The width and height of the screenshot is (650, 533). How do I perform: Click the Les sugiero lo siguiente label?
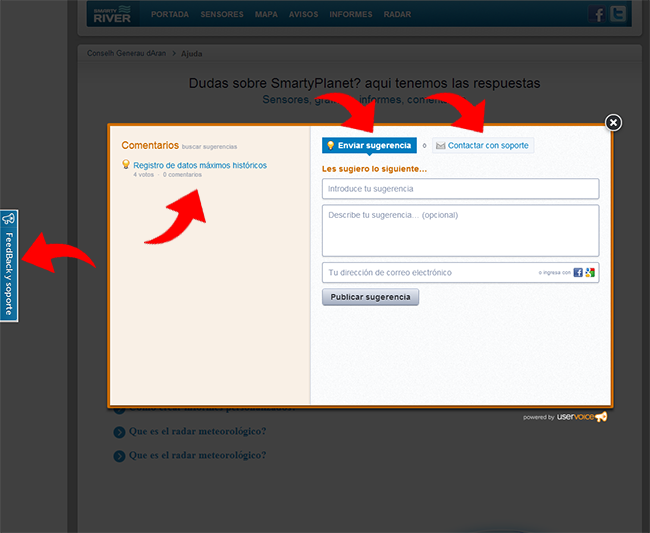[x=374, y=169]
